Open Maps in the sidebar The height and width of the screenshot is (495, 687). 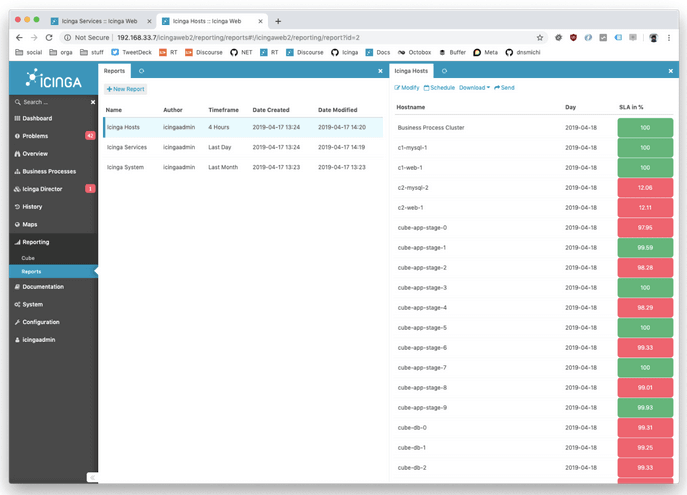click(53, 224)
